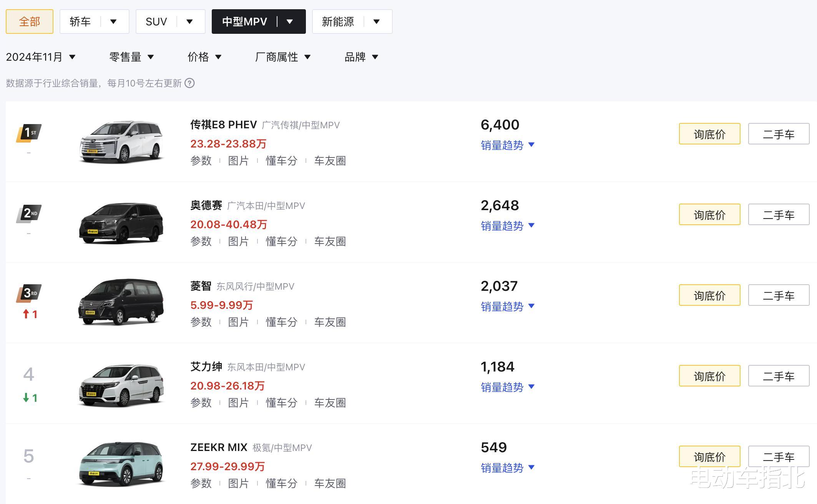Open the 传祺E8 PHEV car thumbnail
Image resolution: width=817 pixels, height=504 pixels.
[121, 142]
